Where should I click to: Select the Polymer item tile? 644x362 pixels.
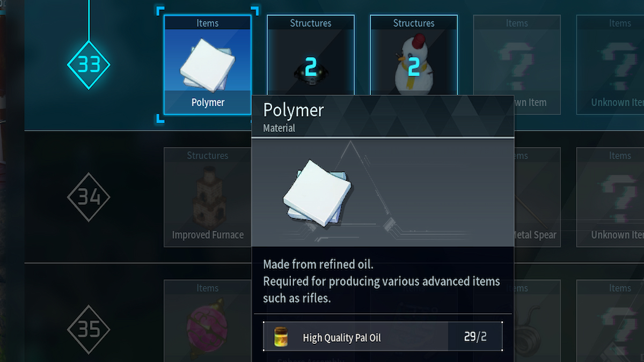(x=207, y=65)
